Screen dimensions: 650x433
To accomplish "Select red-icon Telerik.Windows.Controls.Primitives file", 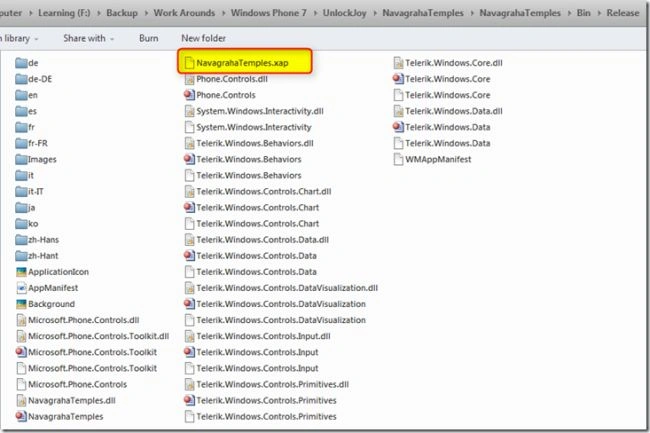I will (260, 401).
